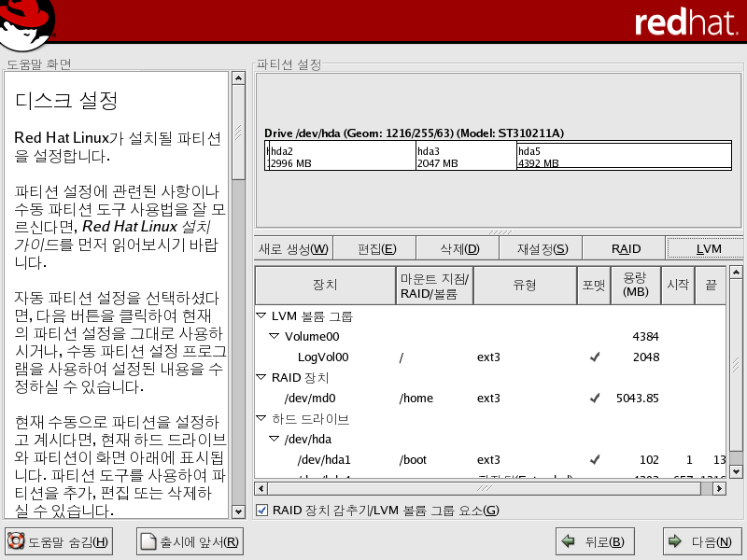The height and width of the screenshot is (560, 747).
Task: Click the mount point column header
Action: click(434, 286)
